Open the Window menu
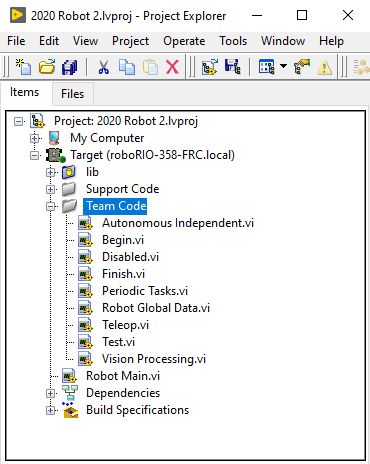This screenshot has width=370, height=464. point(283,41)
